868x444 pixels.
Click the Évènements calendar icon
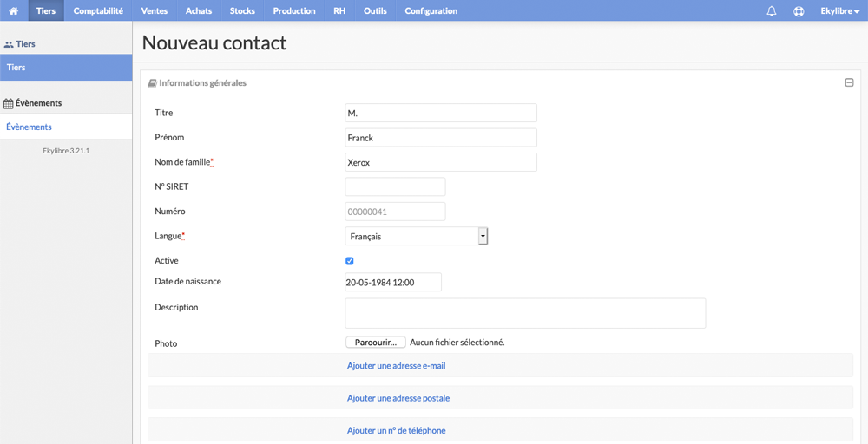click(9, 103)
